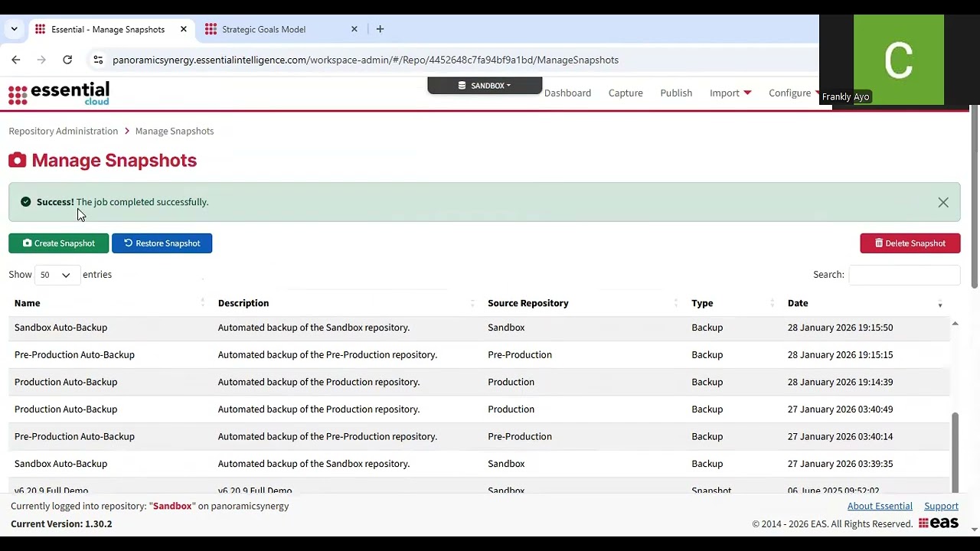Sort by Date column
The height and width of the screenshot is (551, 980).
tap(865, 303)
